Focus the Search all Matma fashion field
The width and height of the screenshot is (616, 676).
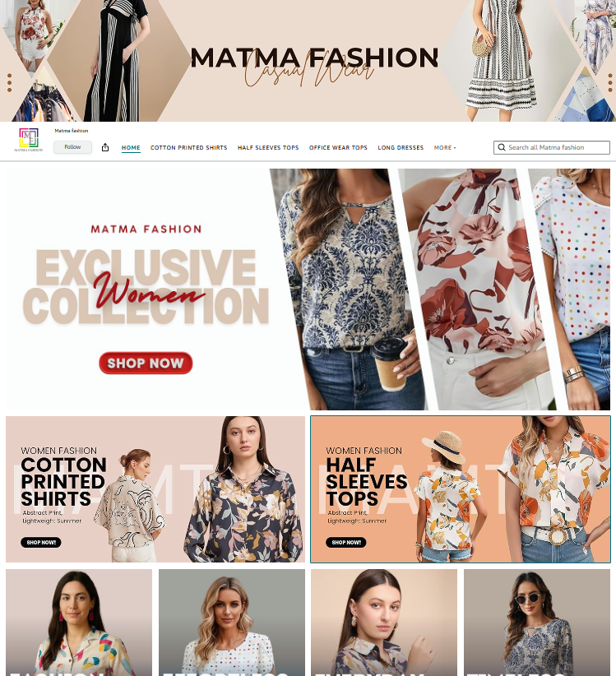pyautogui.click(x=551, y=147)
